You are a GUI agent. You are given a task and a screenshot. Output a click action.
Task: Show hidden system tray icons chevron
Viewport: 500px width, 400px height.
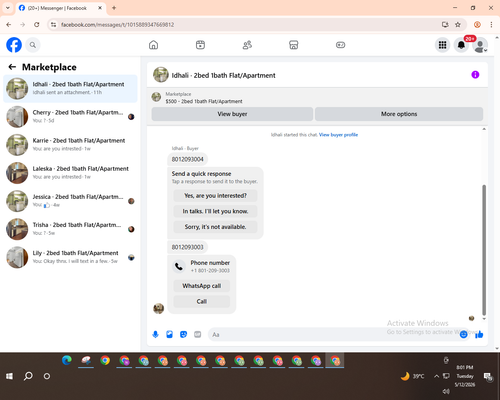coord(436,376)
